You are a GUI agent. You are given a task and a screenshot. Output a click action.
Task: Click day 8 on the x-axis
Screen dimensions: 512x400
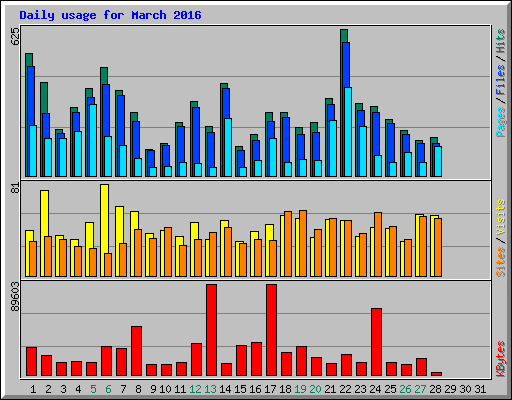click(x=138, y=389)
